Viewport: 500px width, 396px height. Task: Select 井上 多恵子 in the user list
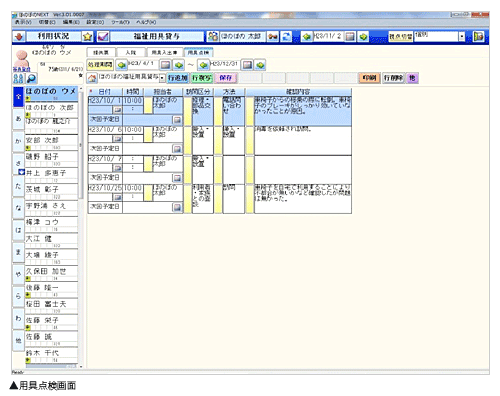coord(51,175)
